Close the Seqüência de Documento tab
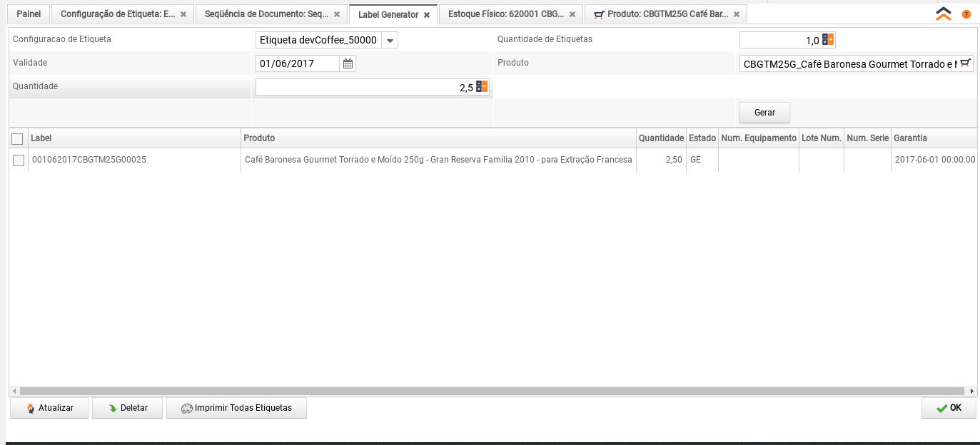This screenshot has height=445, width=980. pyautogui.click(x=337, y=14)
